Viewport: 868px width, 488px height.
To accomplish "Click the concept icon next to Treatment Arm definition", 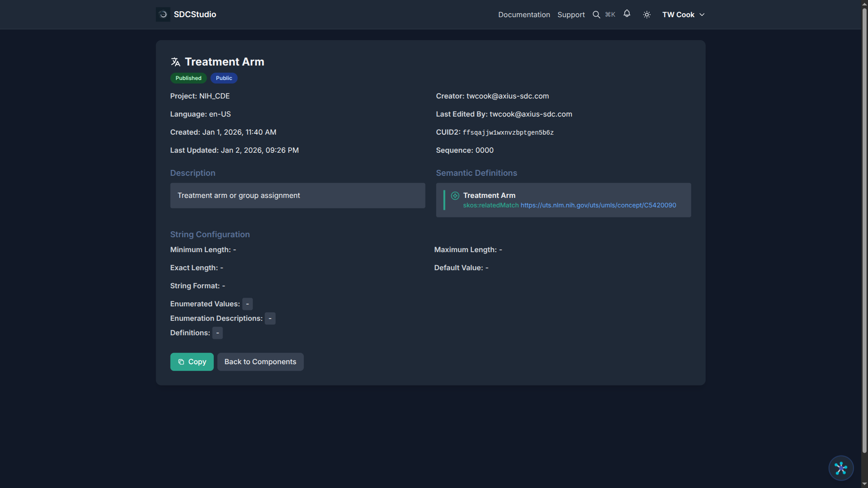I will 455,195.
